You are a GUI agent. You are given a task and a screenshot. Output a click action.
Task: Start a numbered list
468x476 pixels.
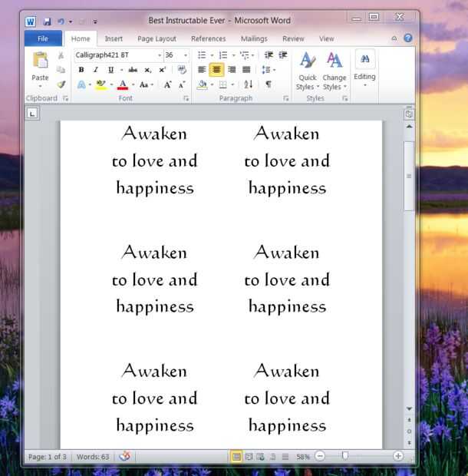point(223,55)
